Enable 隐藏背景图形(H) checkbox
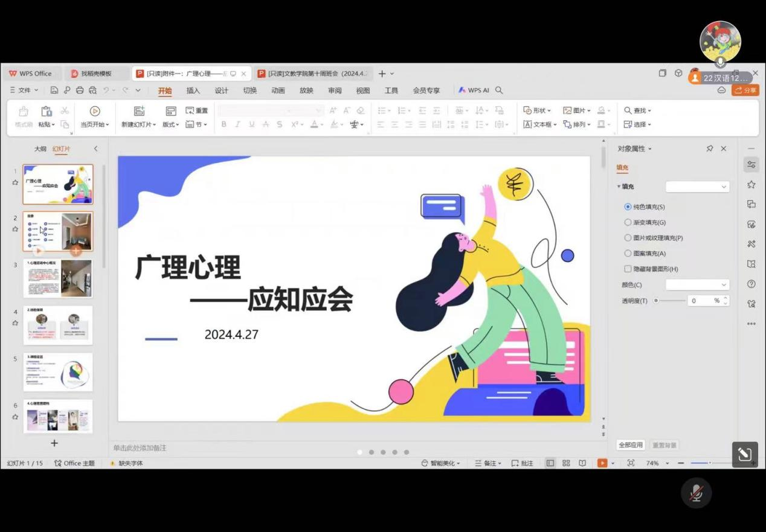Screen dimensions: 766x532 (x=628, y=269)
